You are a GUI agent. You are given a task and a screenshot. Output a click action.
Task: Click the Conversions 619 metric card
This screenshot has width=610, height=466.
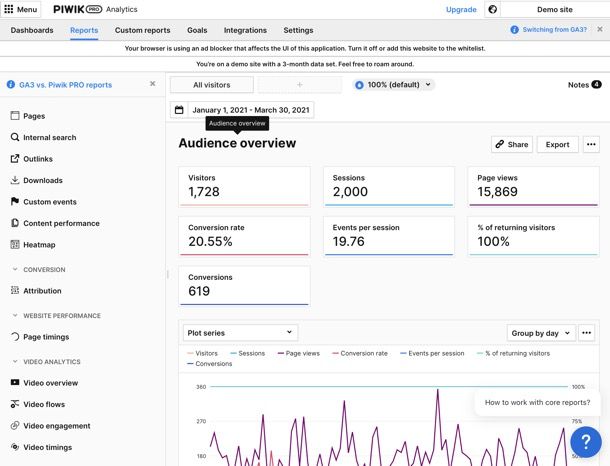pos(244,286)
